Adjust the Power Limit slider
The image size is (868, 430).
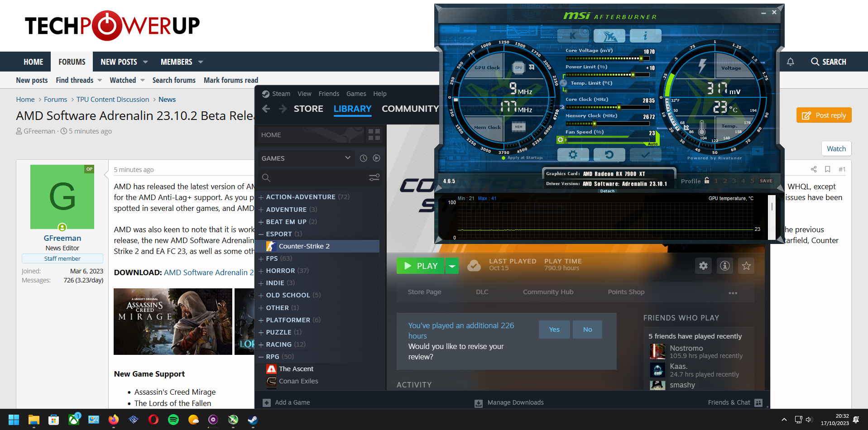pos(607,74)
